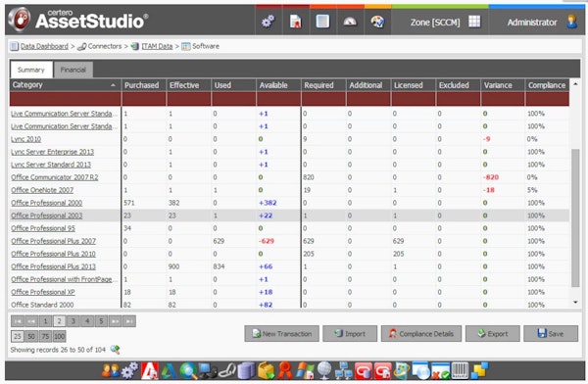The image size is (588, 384).
Task: Jump to last page of results
Action: (129, 321)
